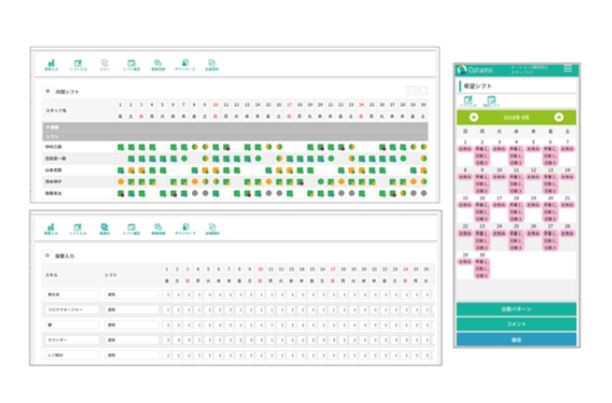Open the hamburger menu in the Optamo mobile header

pyautogui.click(x=568, y=68)
